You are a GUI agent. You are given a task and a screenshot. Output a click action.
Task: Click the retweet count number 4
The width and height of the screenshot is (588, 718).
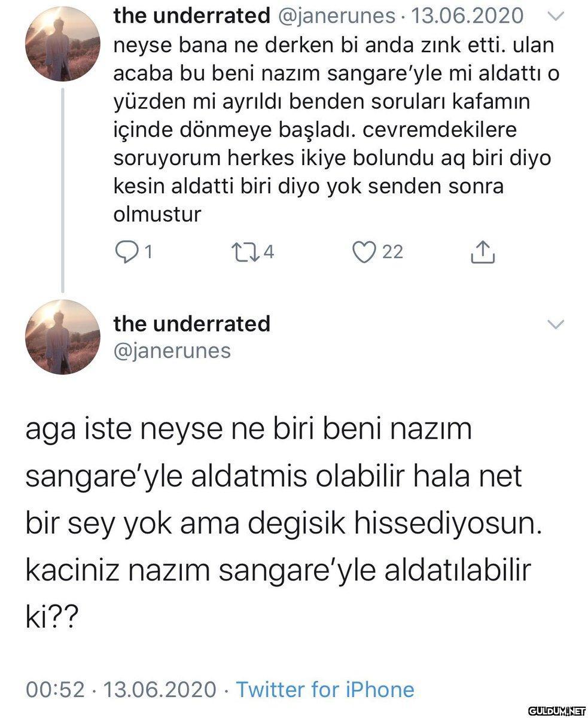click(x=269, y=253)
